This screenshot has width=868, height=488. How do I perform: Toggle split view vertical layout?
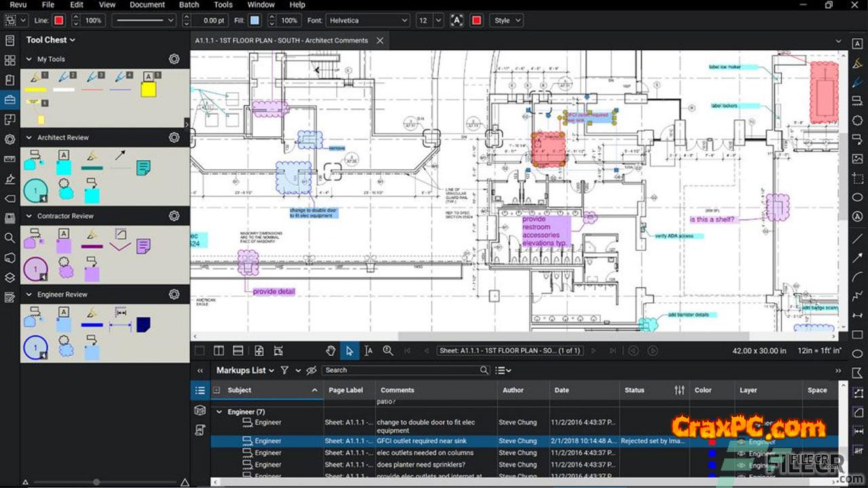click(218, 350)
